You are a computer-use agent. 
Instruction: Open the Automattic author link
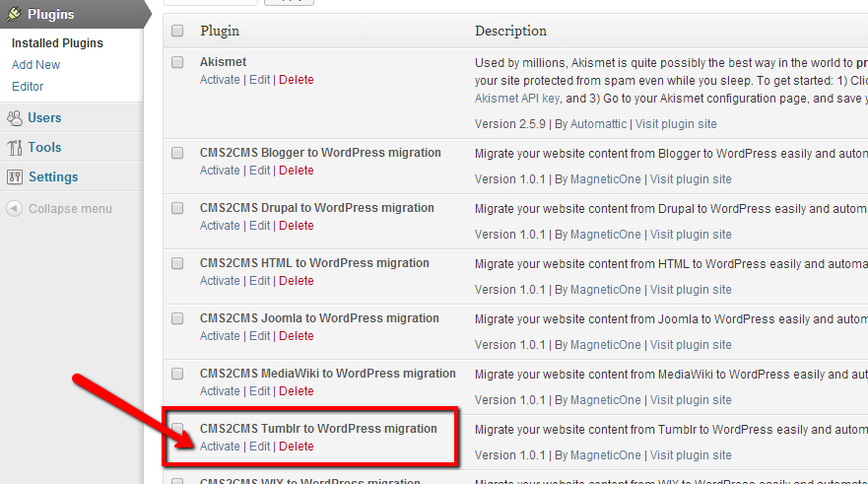pos(598,124)
